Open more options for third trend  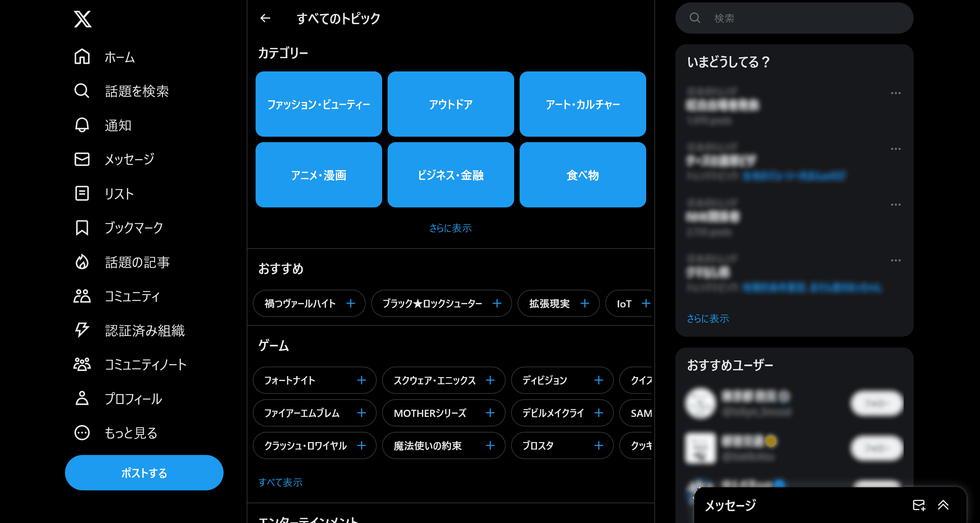click(x=896, y=205)
